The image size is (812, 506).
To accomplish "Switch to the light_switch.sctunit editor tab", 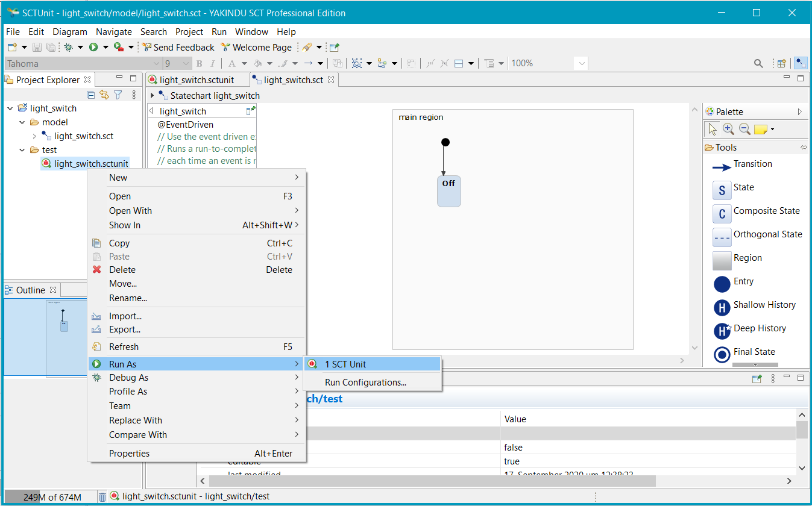I will point(197,80).
